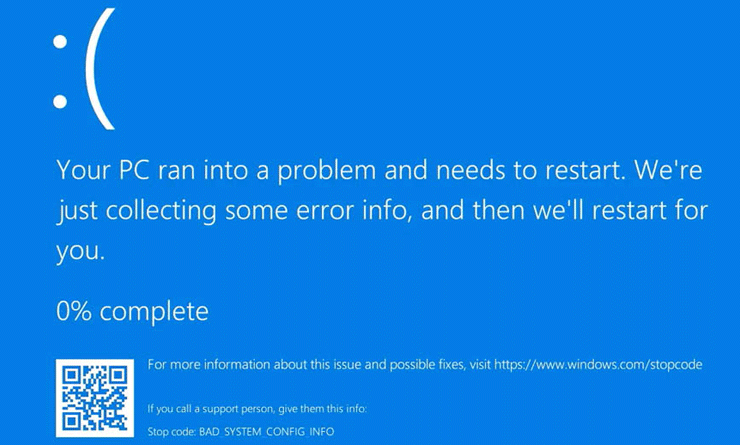Click the top-right finder square of QR code
740x445 pixels.
[118, 375]
